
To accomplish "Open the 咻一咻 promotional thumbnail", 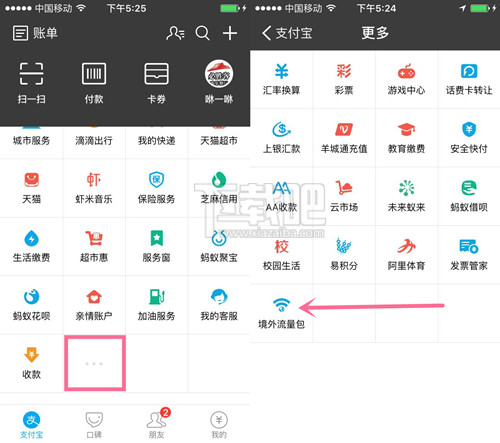I will (x=219, y=74).
